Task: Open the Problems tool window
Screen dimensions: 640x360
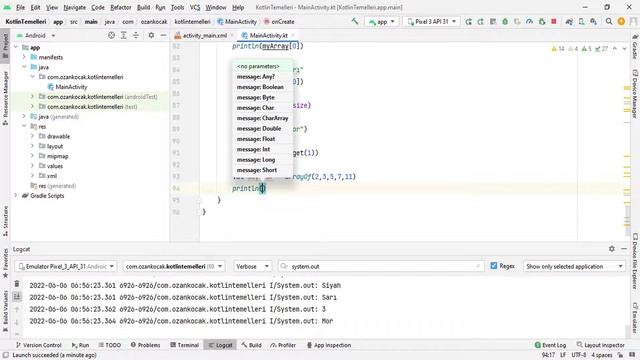Action: 145,345
